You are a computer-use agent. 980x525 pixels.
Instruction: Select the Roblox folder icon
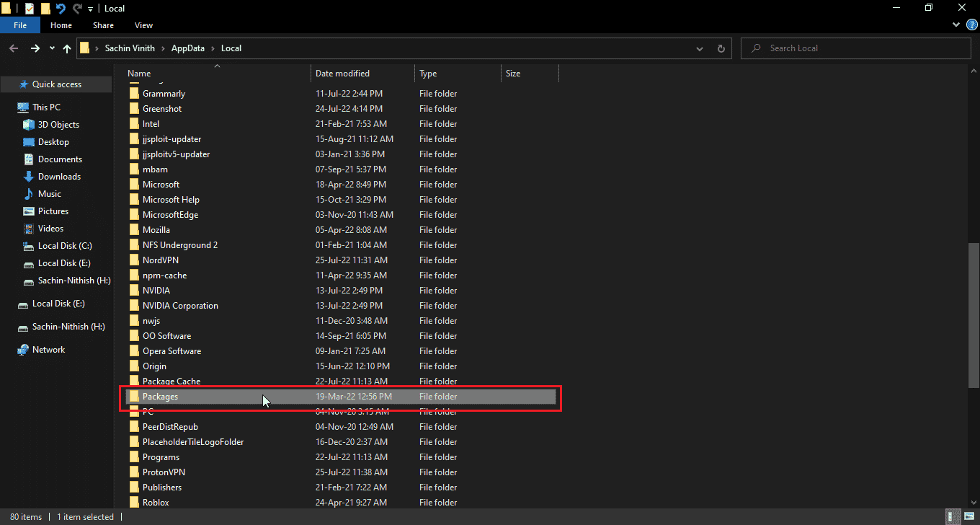point(133,503)
